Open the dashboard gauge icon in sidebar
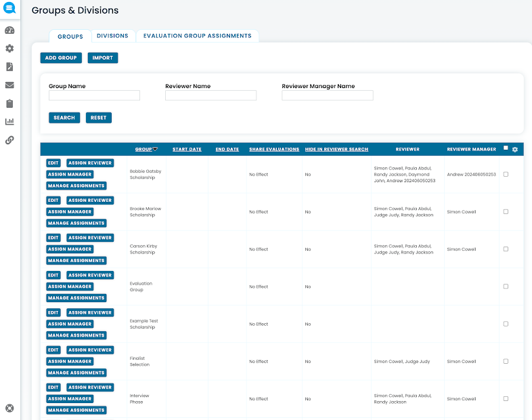 click(x=9, y=30)
